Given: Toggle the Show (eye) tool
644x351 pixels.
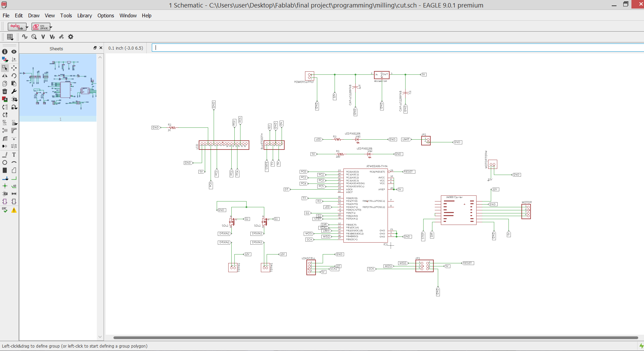Looking at the screenshot, I should 14,52.
